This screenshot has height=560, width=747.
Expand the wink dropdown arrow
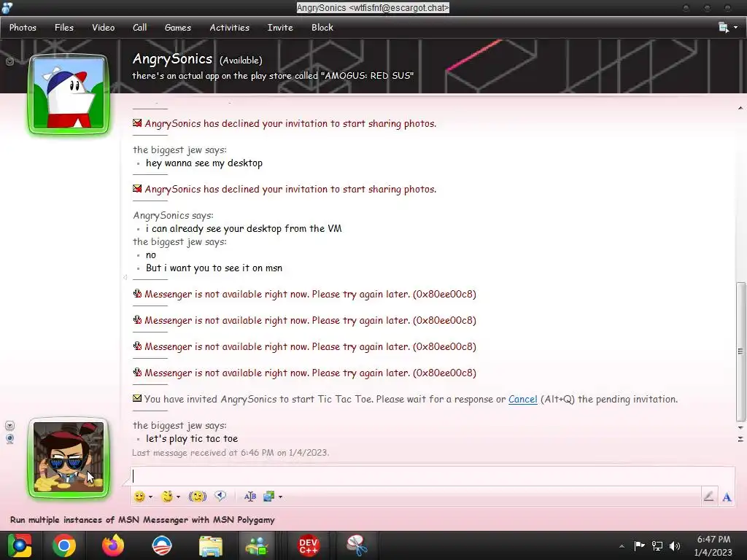179,497
